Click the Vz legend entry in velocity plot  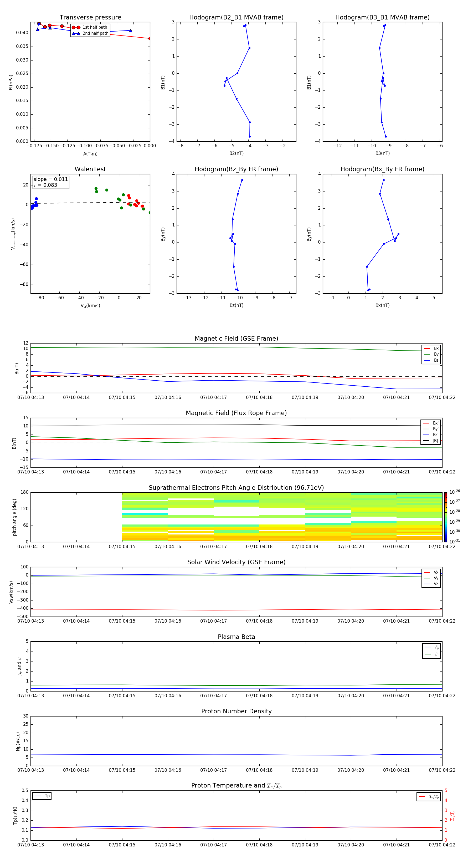(431, 584)
